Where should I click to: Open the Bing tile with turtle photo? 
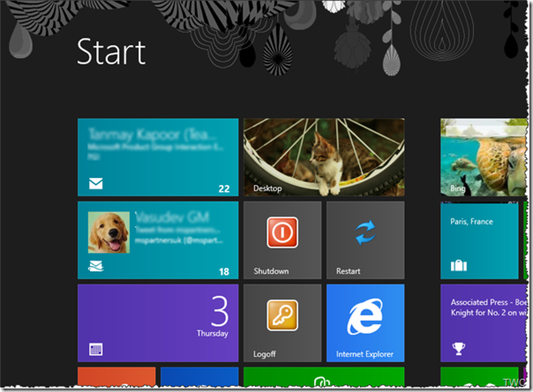click(x=484, y=157)
